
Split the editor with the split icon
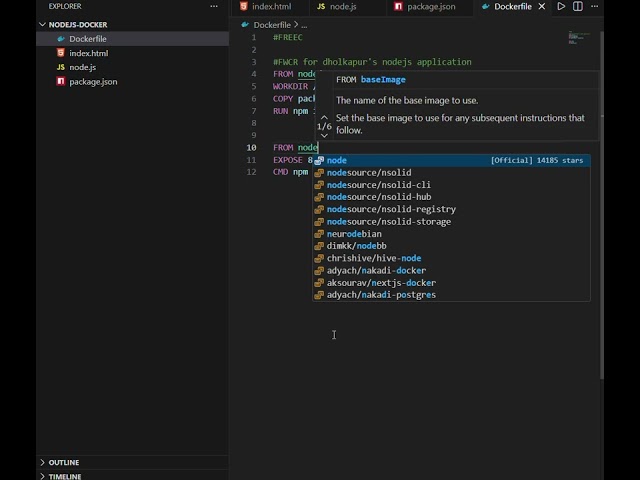578,6
